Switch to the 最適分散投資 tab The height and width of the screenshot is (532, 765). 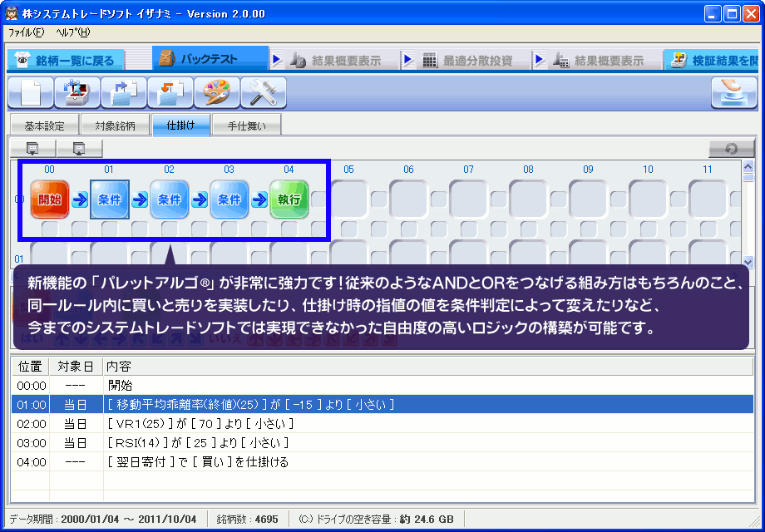[x=471, y=61]
